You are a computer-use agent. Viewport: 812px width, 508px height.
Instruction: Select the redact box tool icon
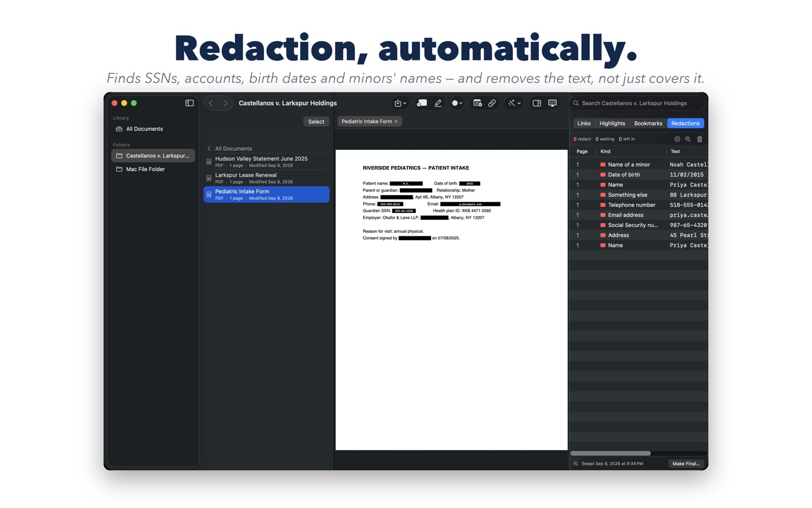(422, 103)
